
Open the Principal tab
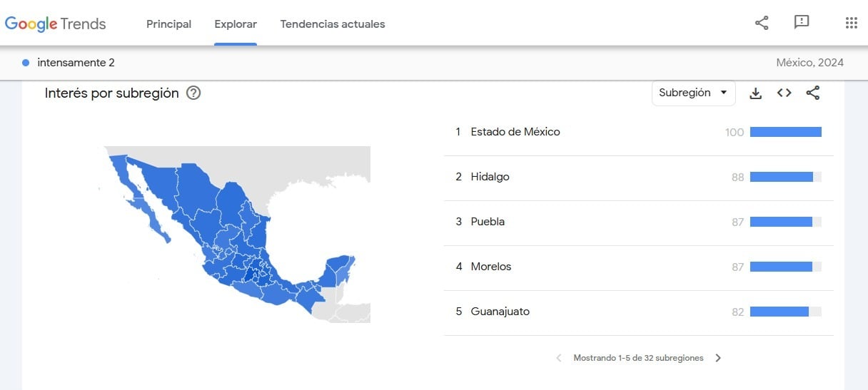coord(169,24)
